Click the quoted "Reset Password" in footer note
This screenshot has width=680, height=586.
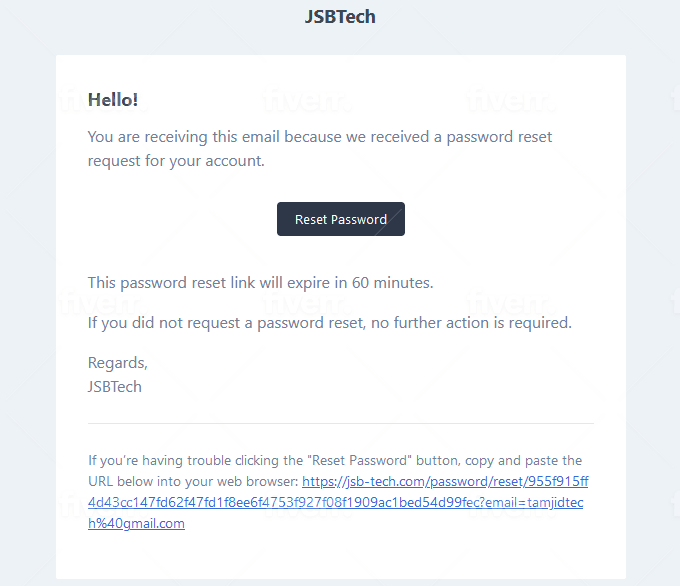pos(362,460)
